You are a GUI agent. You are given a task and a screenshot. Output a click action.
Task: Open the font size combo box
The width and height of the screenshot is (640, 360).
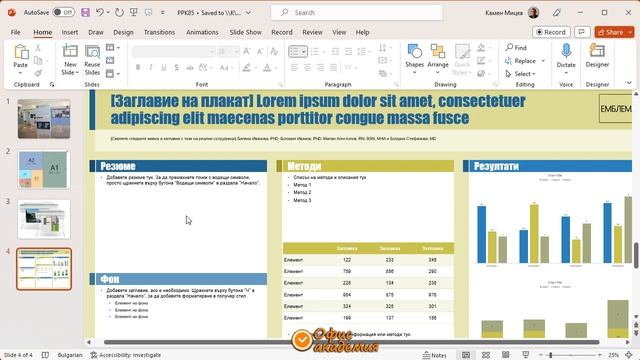[x=228, y=51]
